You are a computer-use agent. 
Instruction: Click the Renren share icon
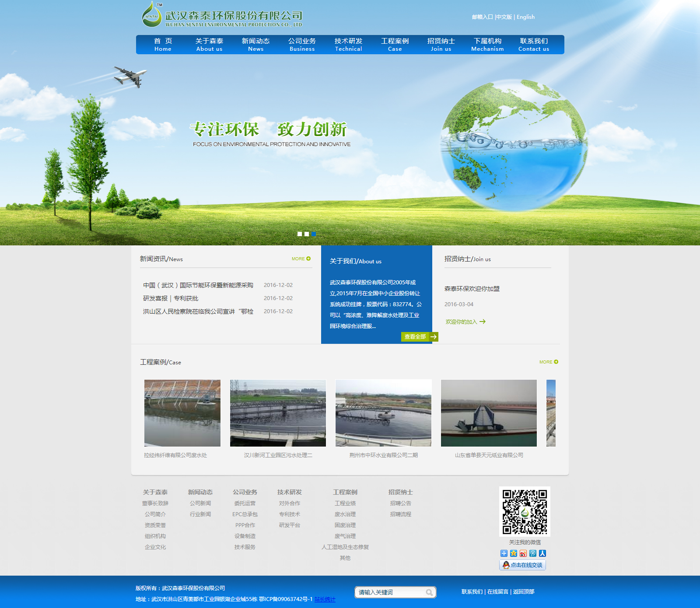[542, 553]
